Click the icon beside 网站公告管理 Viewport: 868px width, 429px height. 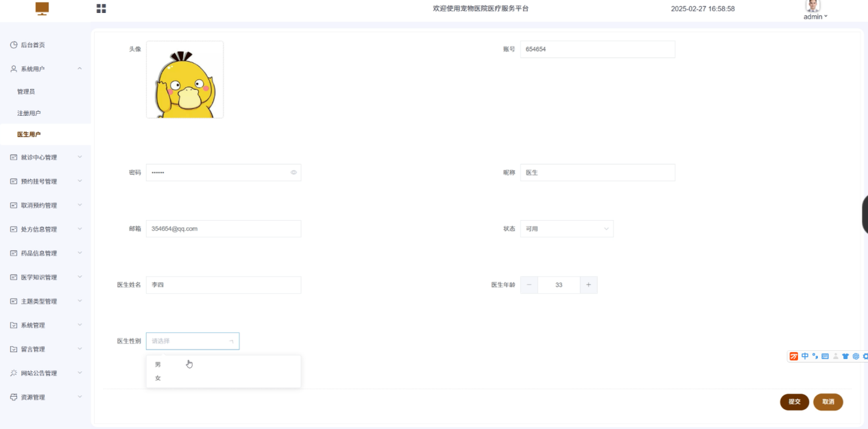tap(14, 373)
